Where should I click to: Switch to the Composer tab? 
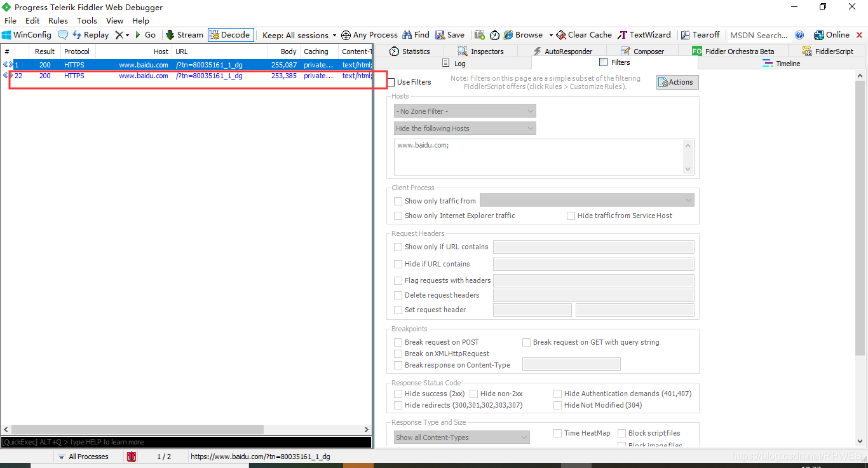pyautogui.click(x=642, y=51)
